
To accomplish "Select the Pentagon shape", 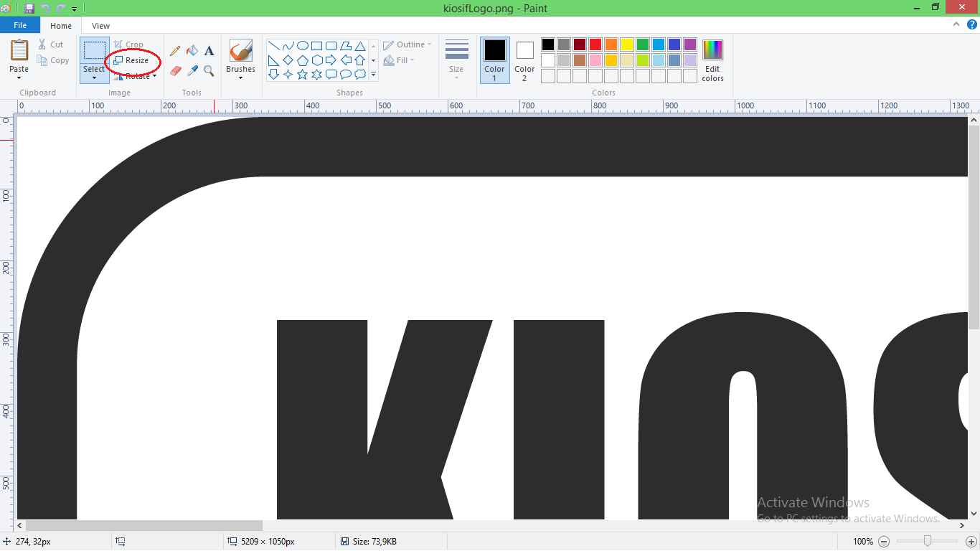I will click(x=302, y=60).
